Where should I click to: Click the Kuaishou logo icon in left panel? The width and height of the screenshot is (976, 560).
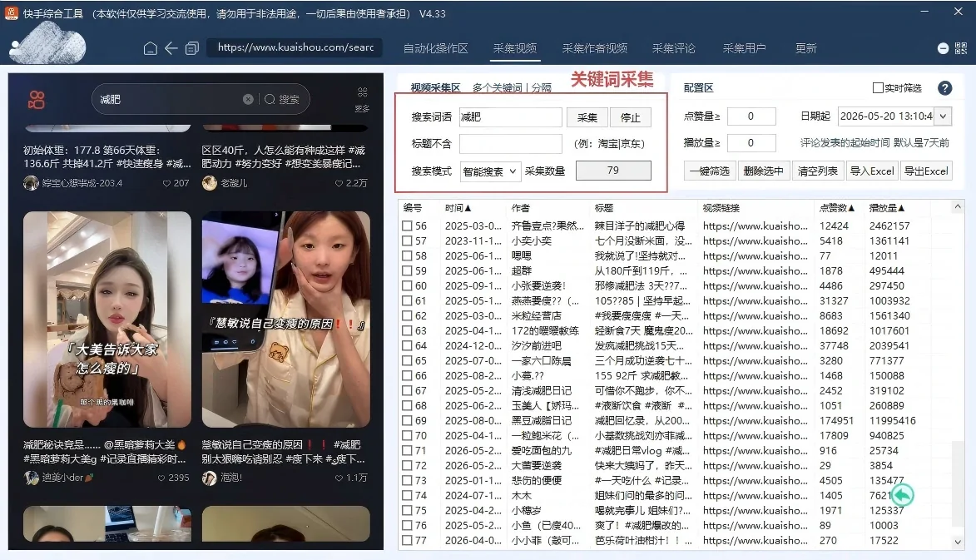[x=37, y=100]
